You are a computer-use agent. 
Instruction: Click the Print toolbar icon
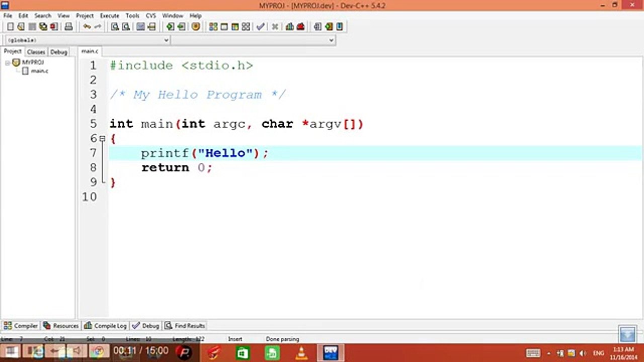point(68,27)
